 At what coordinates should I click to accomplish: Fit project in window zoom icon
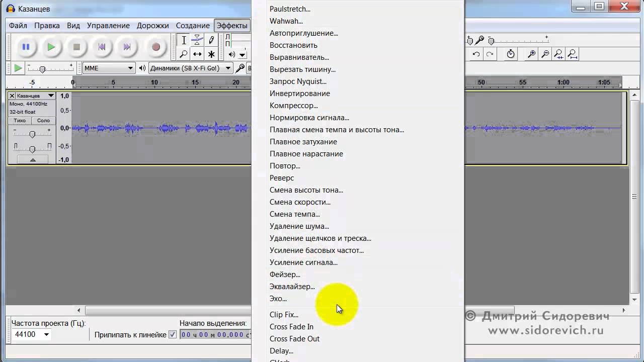[573, 54]
